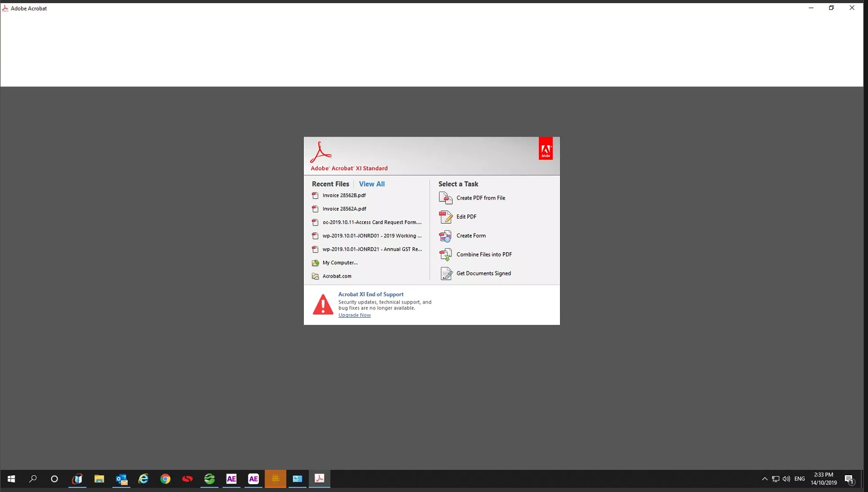Open the Create PDF from File task
Image resolution: width=868 pixels, height=492 pixels.
tap(472, 198)
